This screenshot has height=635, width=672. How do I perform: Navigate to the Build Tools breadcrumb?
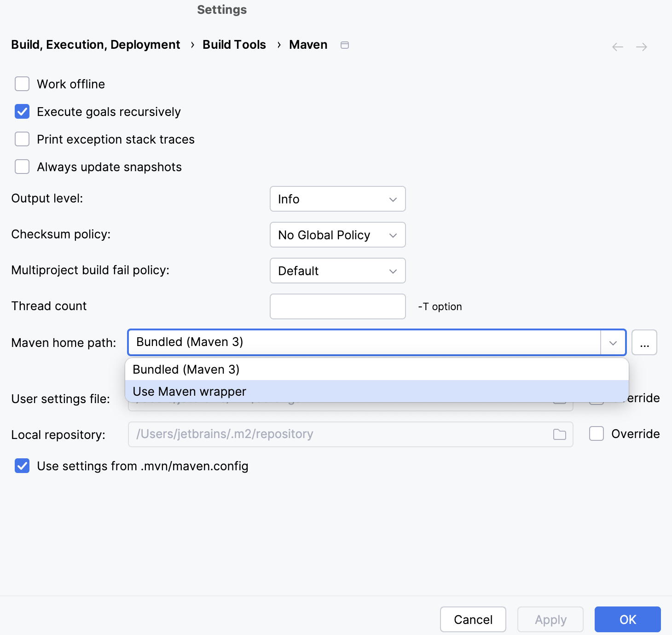pos(234,44)
